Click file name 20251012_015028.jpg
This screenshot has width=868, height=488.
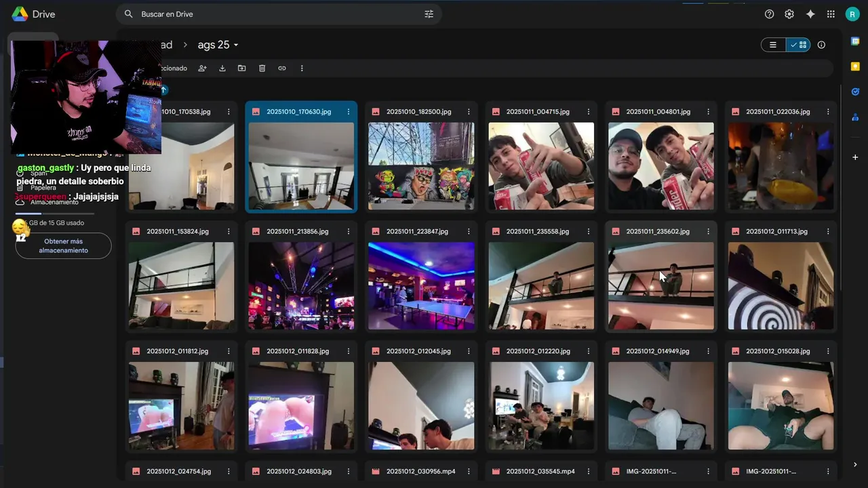[778, 352]
